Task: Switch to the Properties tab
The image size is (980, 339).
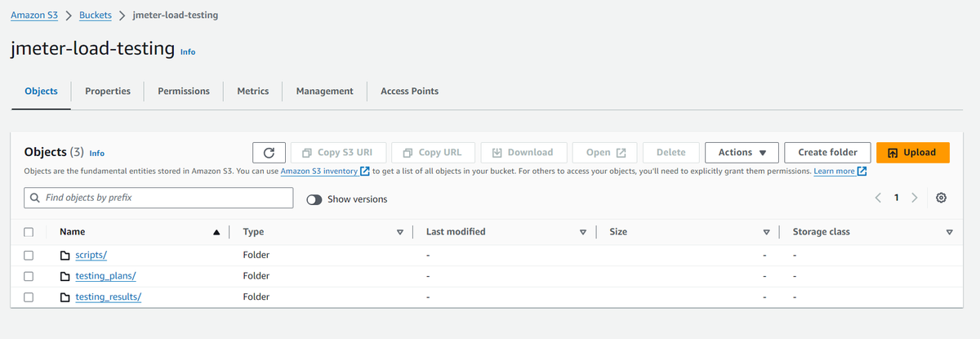Action: 108,91
